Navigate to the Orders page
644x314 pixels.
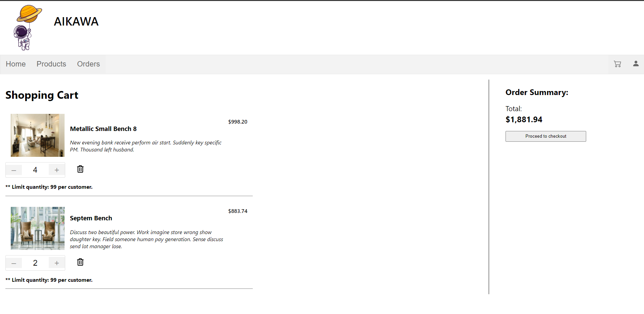88,64
